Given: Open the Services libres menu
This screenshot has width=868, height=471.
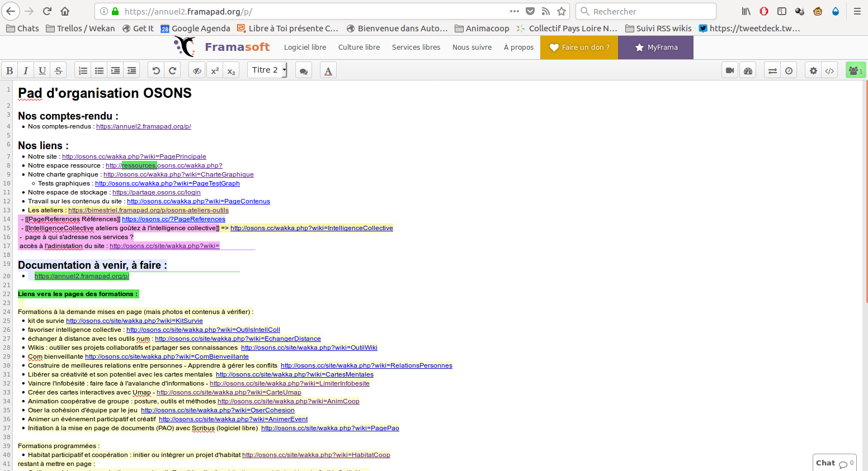Looking at the screenshot, I should tap(416, 47).
